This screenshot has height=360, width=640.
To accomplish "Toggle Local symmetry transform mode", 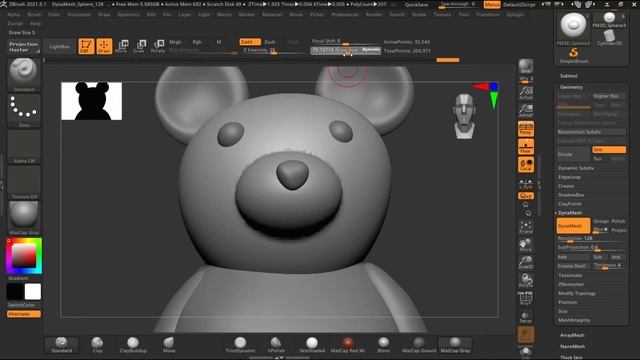I will click(526, 165).
